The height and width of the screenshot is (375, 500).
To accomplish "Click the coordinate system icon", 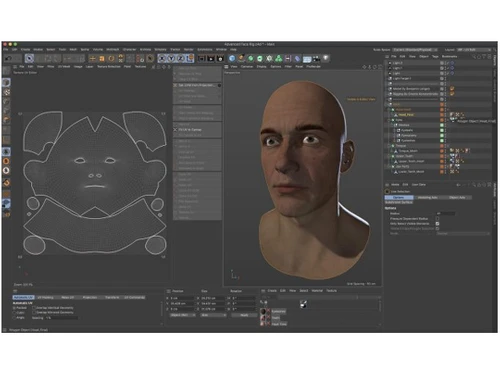I will point(190,59).
